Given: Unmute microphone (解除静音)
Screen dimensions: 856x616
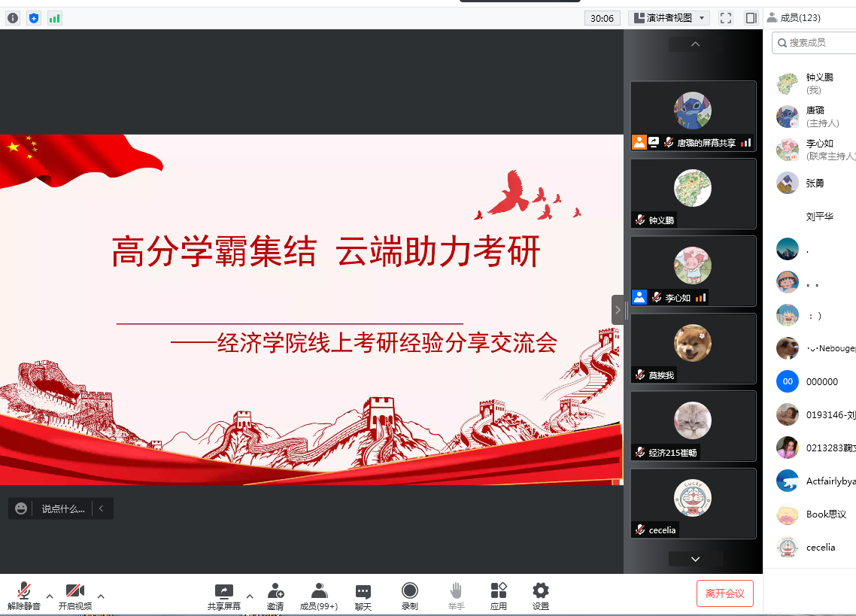Looking at the screenshot, I should click(x=24, y=596).
